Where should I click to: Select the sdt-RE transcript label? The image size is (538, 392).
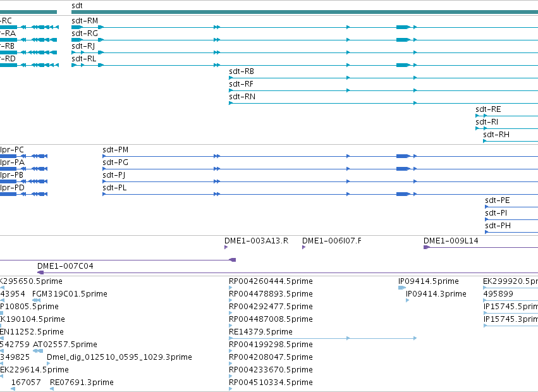(488, 109)
